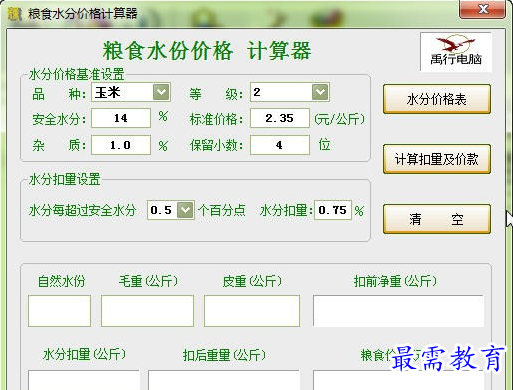
Task: Click the 安全水分: label
Action: [59, 119]
